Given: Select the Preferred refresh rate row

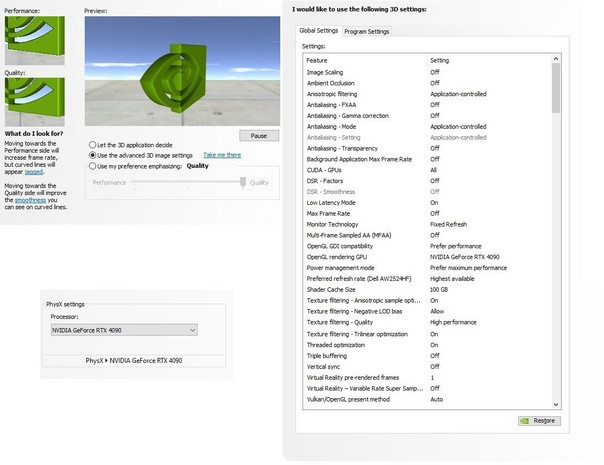Looking at the screenshot, I should [x=428, y=279].
